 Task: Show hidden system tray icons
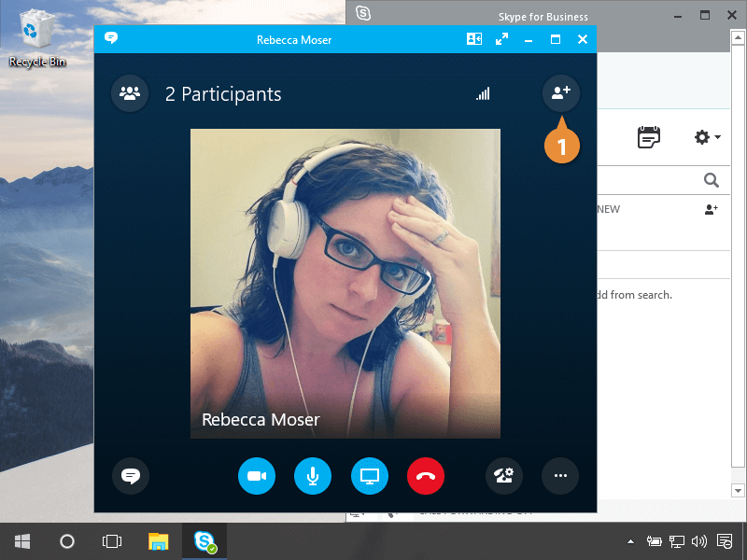(630, 541)
